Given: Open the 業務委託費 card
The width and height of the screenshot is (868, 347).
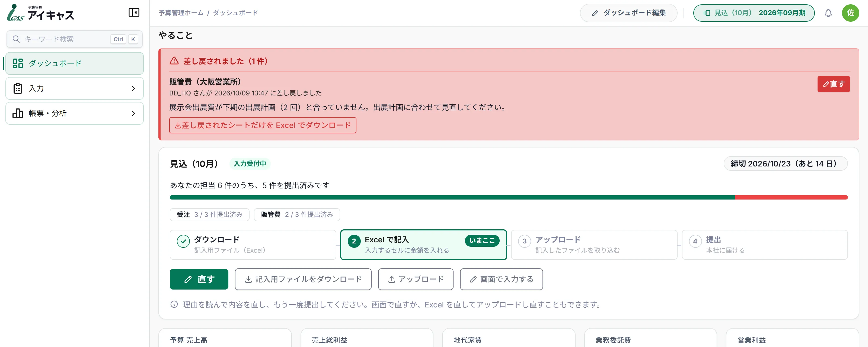Looking at the screenshot, I should [x=650, y=338].
